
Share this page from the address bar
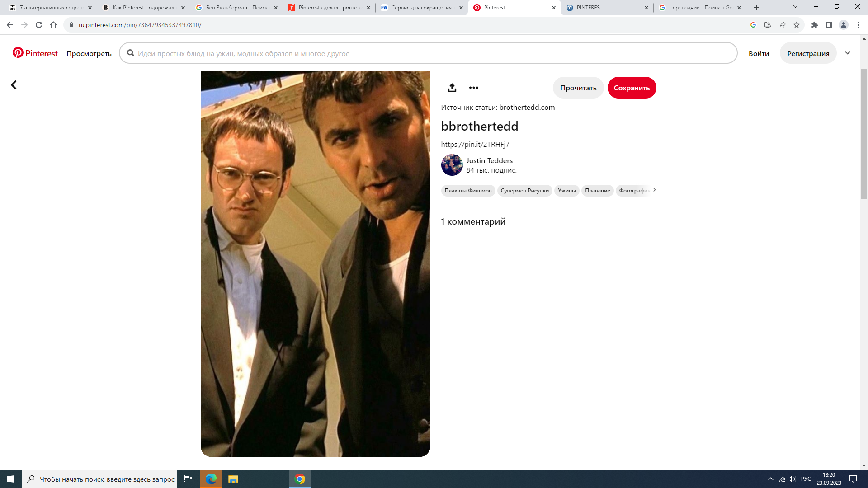coord(782,25)
